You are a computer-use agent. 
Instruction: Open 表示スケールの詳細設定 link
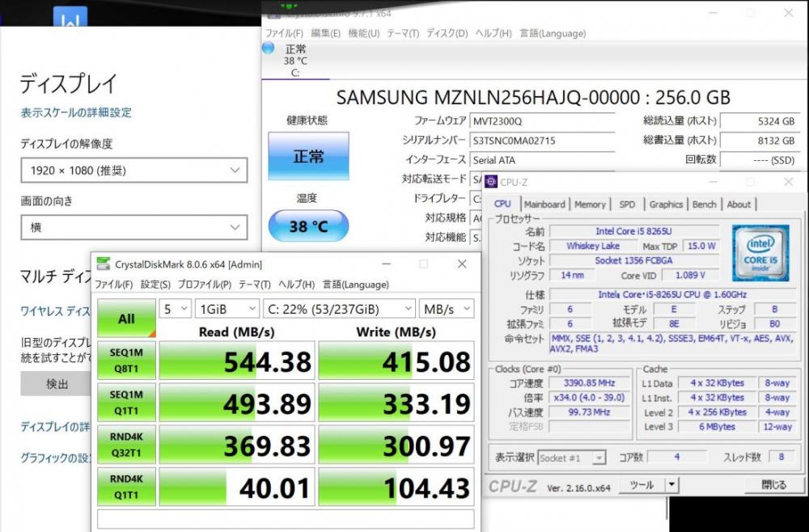(x=76, y=112)
